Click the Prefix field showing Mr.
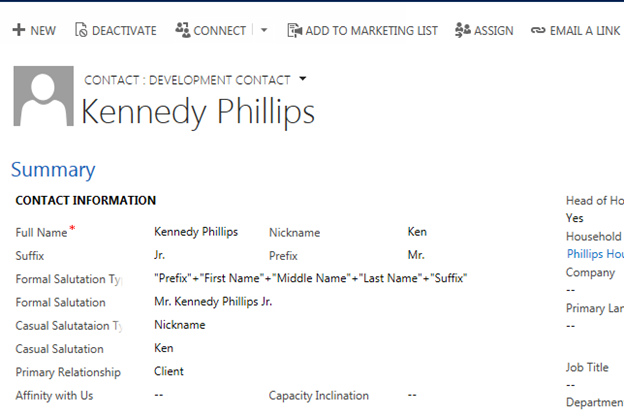This screenshot has height=416, width=624. pos(417,256)
